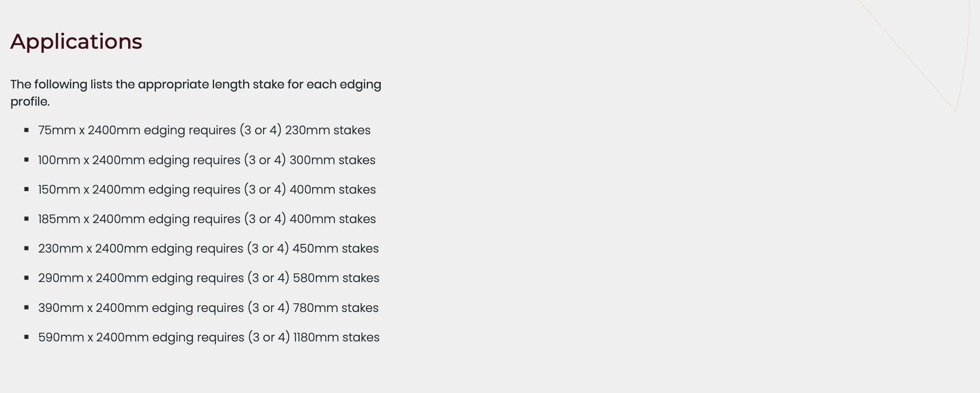Select the 185mm x 2400mm edging line
This screenshot has width=980, height=393.
point(207,219)
